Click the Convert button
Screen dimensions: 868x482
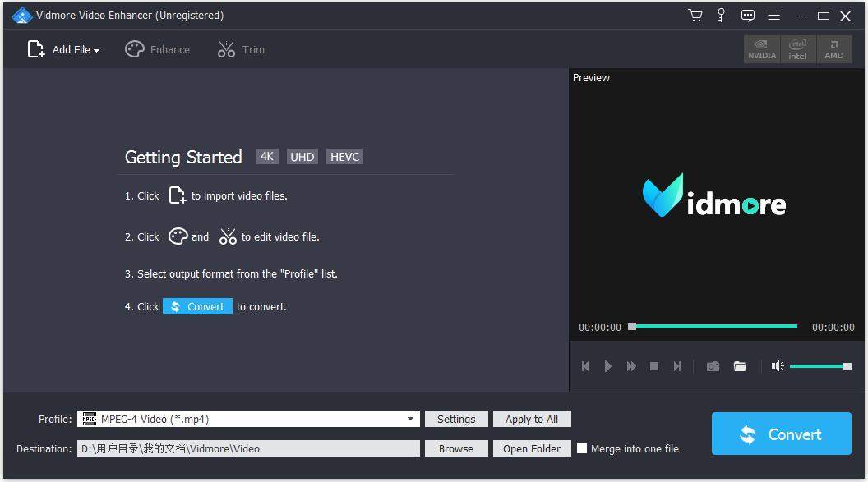point(780,434)
